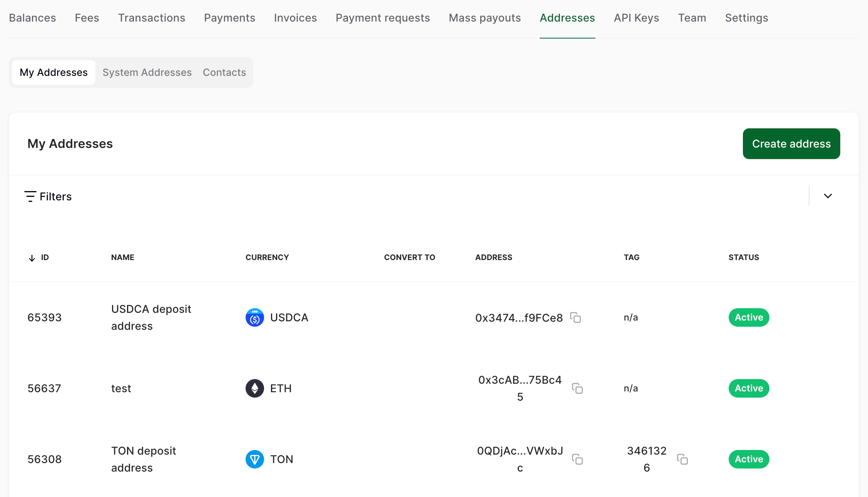Switch to System Addresses sub-tab
This screenshot has width=868, height=497.
tap(147, 72)
